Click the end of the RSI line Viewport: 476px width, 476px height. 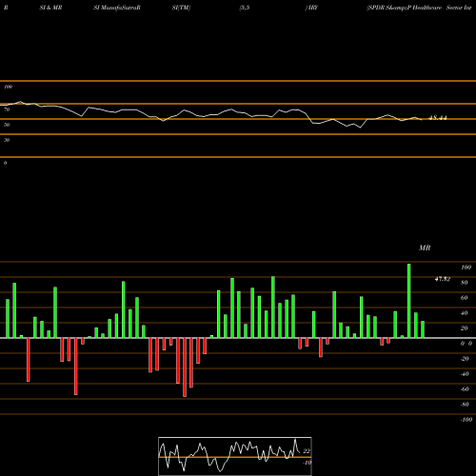422,120
